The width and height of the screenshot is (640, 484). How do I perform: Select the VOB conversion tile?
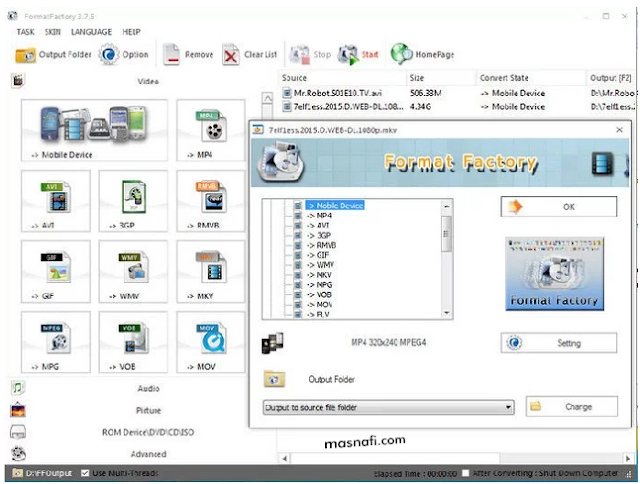(x=133, y=342)
